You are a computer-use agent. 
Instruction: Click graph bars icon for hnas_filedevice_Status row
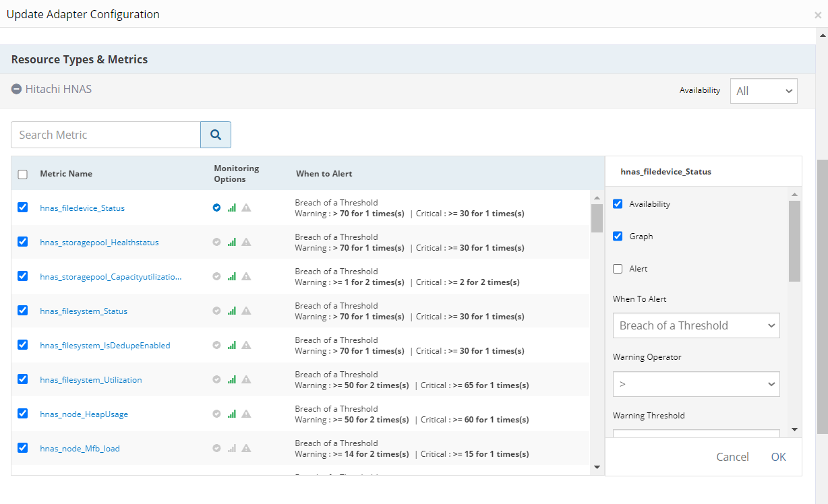click(232, 208)
